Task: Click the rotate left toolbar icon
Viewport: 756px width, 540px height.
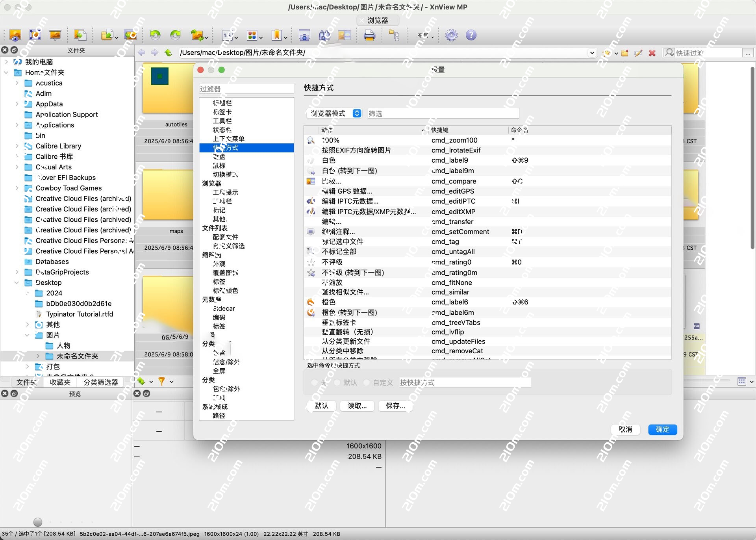Action: tap(155, 35)
